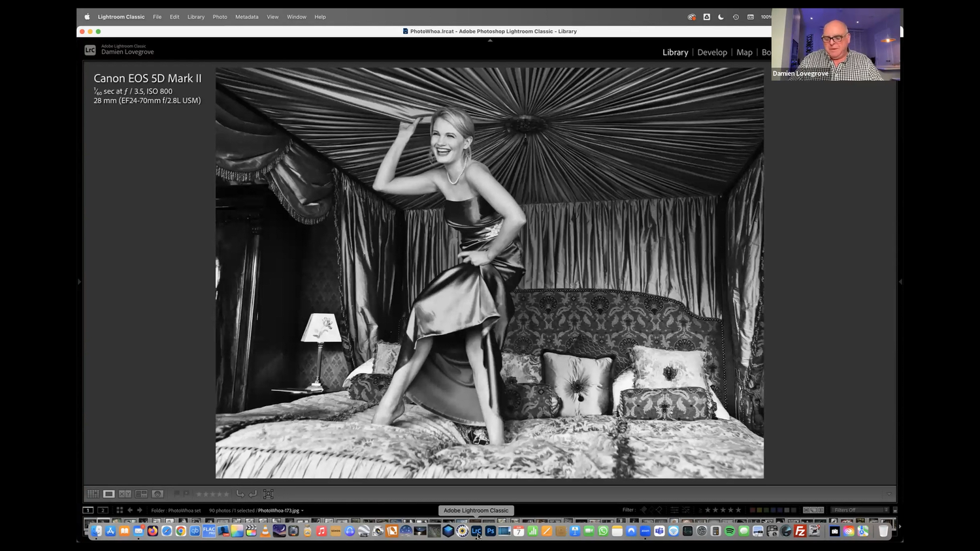980x551 pixels.
Task: Click the filmstrip grid shortcut icon
Action: [x=120, y=510]
